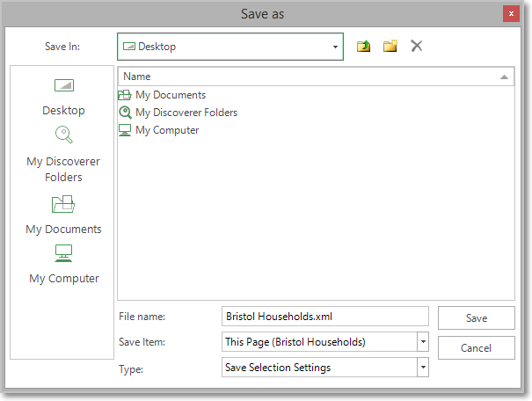The height and width of the screenshot is (401, 532).
Task: Expand the Type dropdown arrow
Action: point(423,367)
